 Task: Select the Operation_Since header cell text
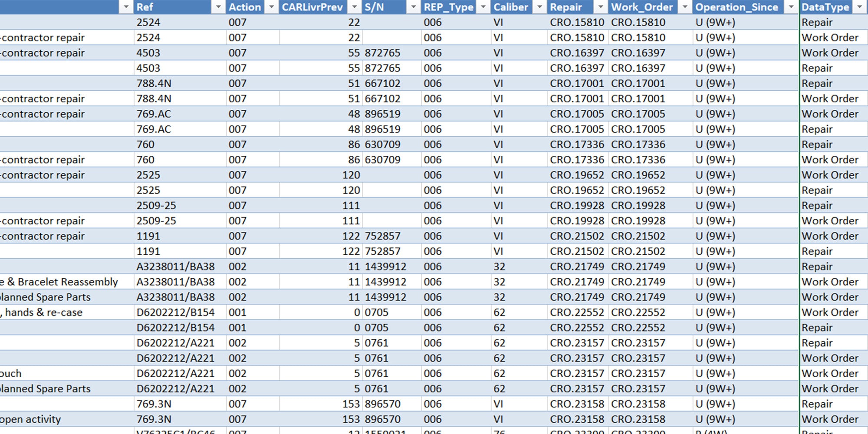[x=736, y=7]
